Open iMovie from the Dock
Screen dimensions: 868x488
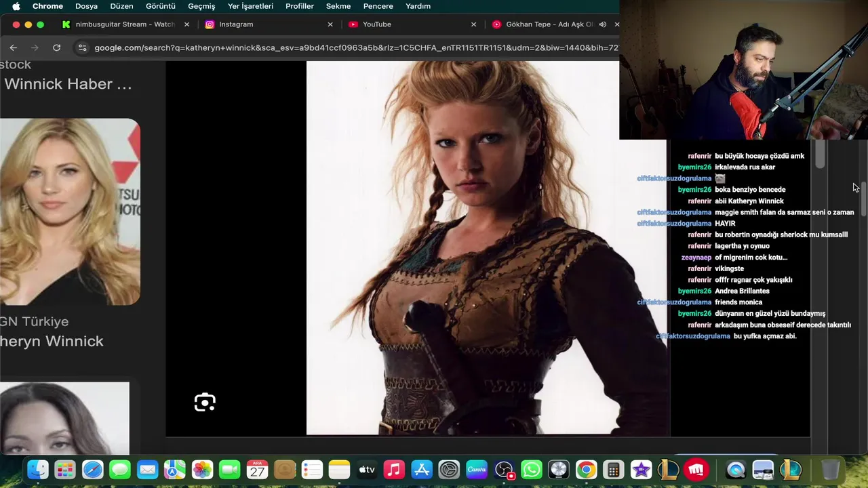pos(641,470)
